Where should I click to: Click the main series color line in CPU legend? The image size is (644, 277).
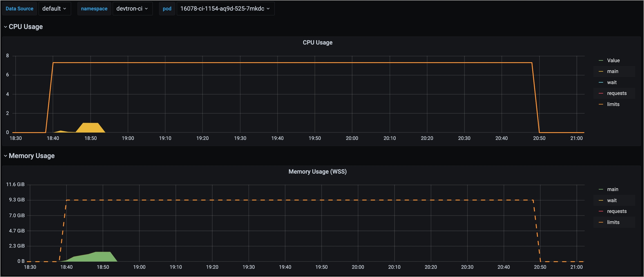601,72
